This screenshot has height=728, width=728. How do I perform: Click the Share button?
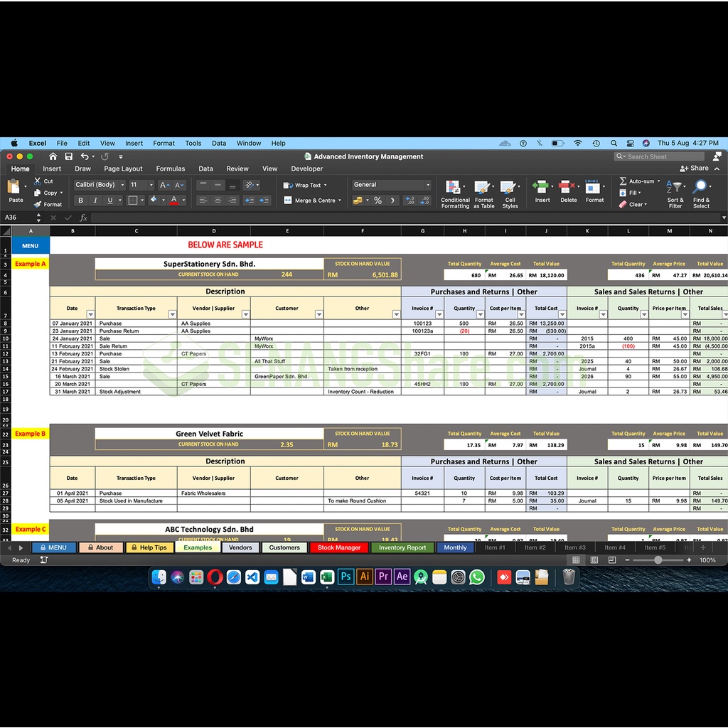(x=695, y=168)
